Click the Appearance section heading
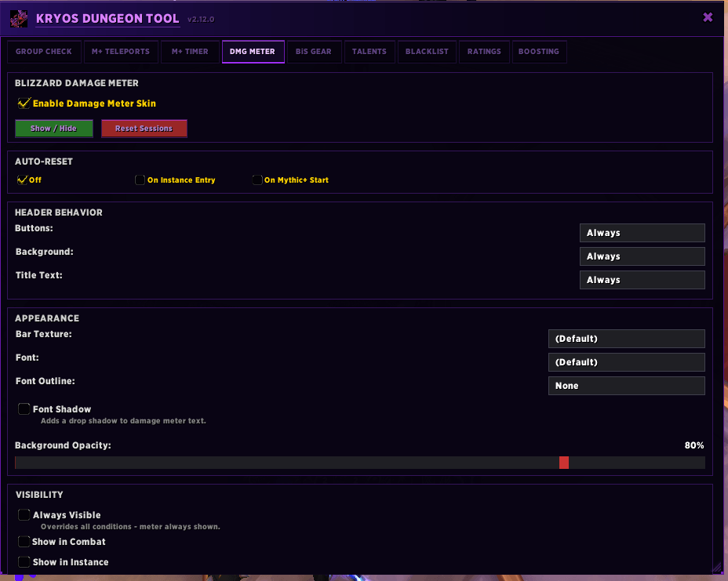The height and width of the screenshot is (581, 728). point(47,318)
